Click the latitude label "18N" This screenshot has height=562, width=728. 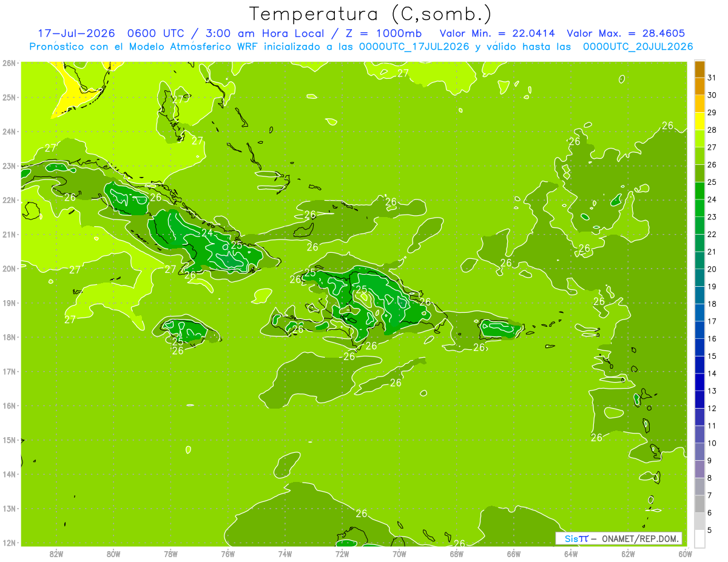tap(9, 337)
